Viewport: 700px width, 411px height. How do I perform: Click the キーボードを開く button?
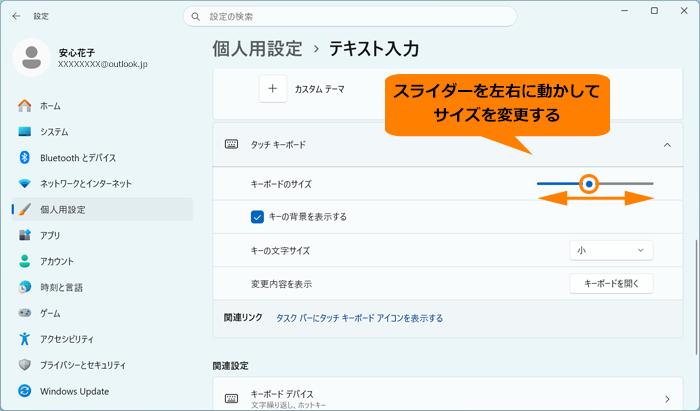[x=611, y=283]
